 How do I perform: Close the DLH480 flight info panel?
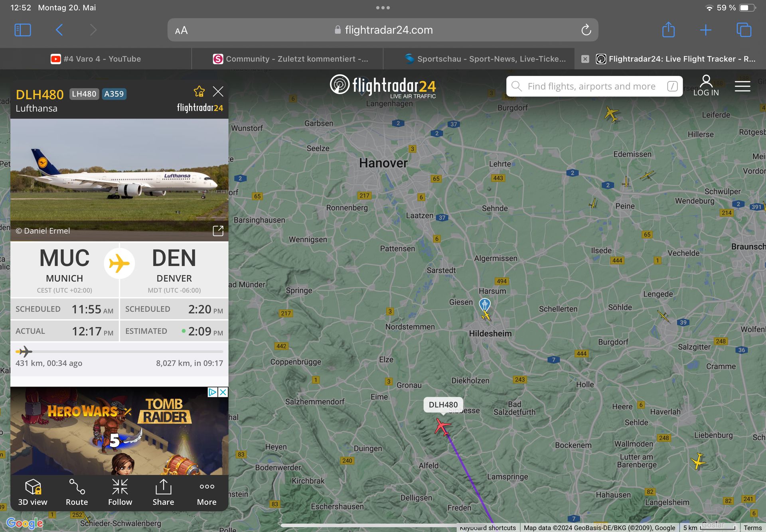(218, 92)
